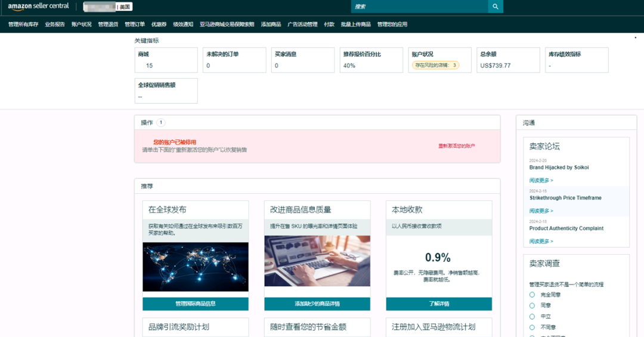Open 管理订单 from the navigation bar

coord(135,24)
